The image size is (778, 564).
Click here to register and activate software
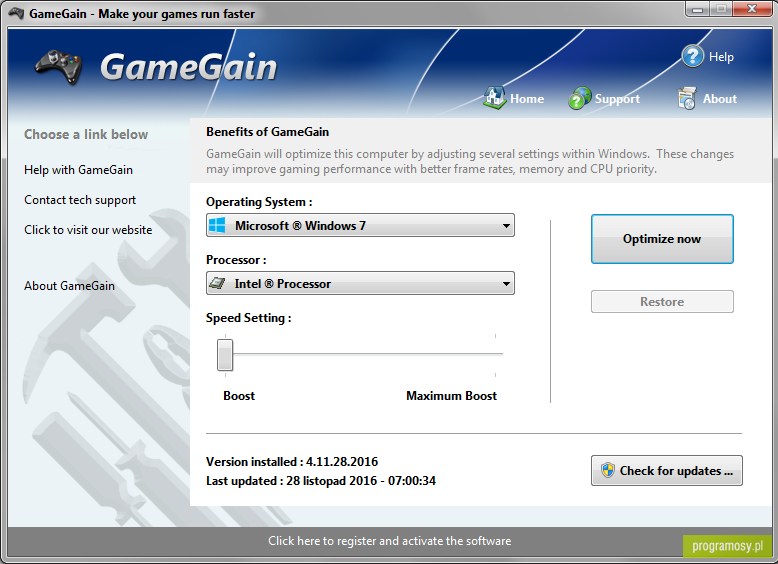(x=389, y=541)
